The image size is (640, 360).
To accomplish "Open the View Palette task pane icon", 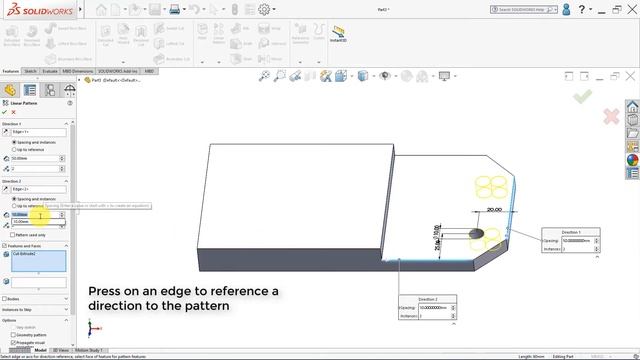I will [x=632, y=147].
